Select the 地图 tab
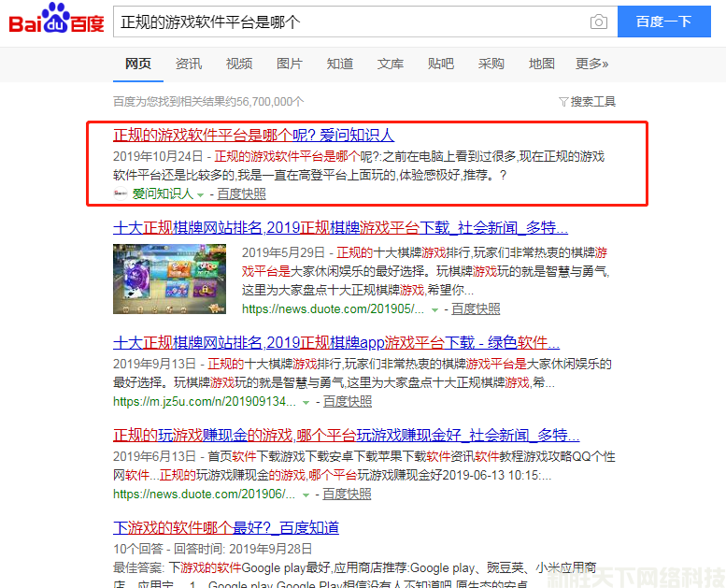This screenshot has width=726, height=588. (x=542, y=64)
